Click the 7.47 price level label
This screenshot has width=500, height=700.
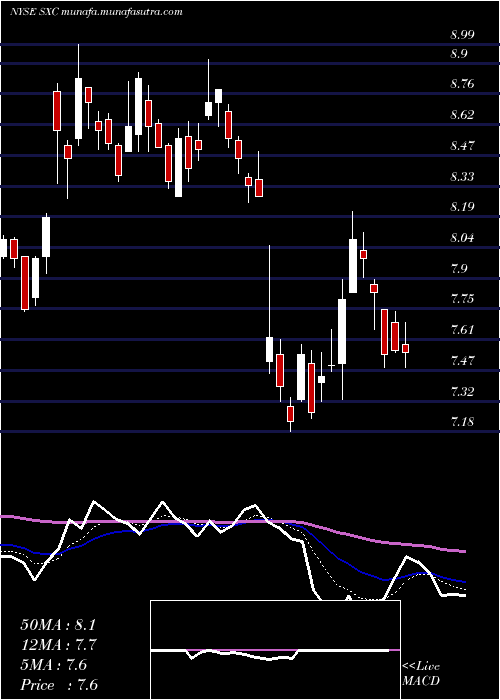coord(462,361)
